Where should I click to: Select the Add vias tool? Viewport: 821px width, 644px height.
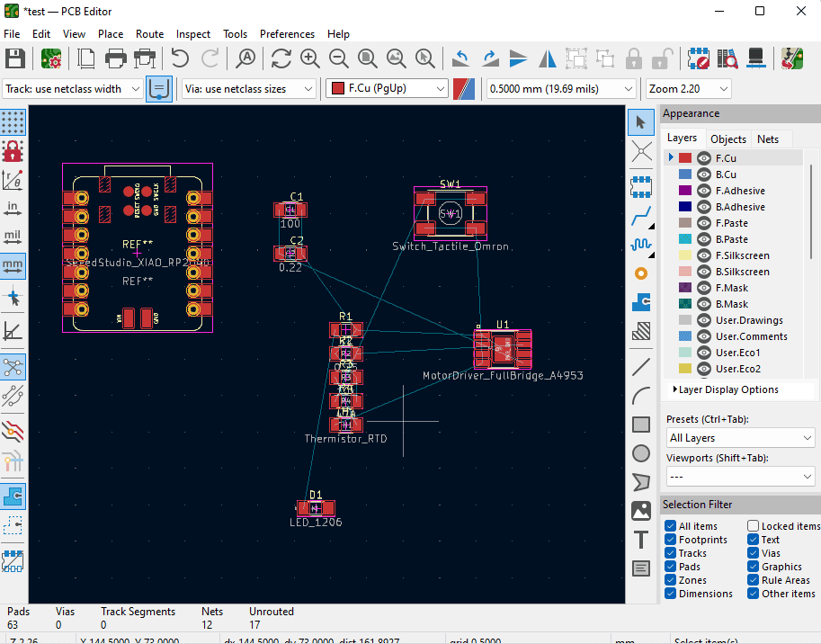641,273
